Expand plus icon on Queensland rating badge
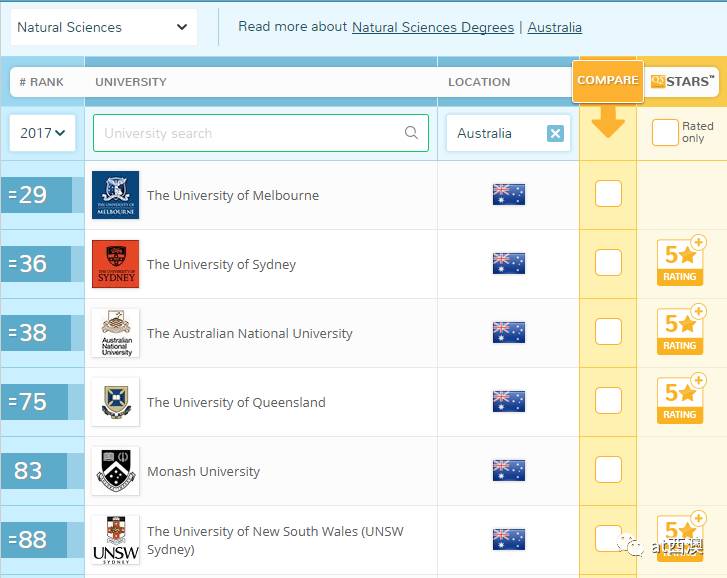The height and width of the screenshot is (578, 727). pos(698,381)
